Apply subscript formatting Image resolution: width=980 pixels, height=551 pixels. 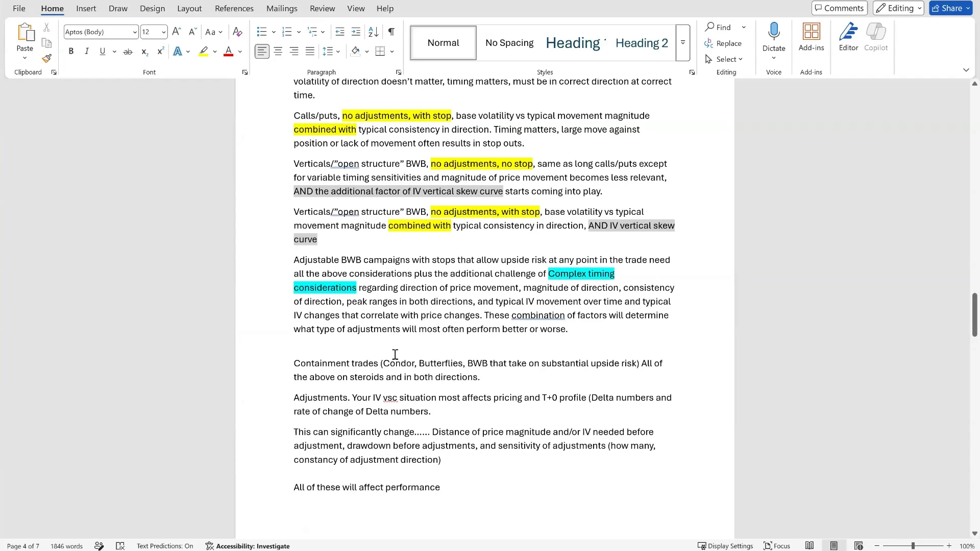(144, 51)
